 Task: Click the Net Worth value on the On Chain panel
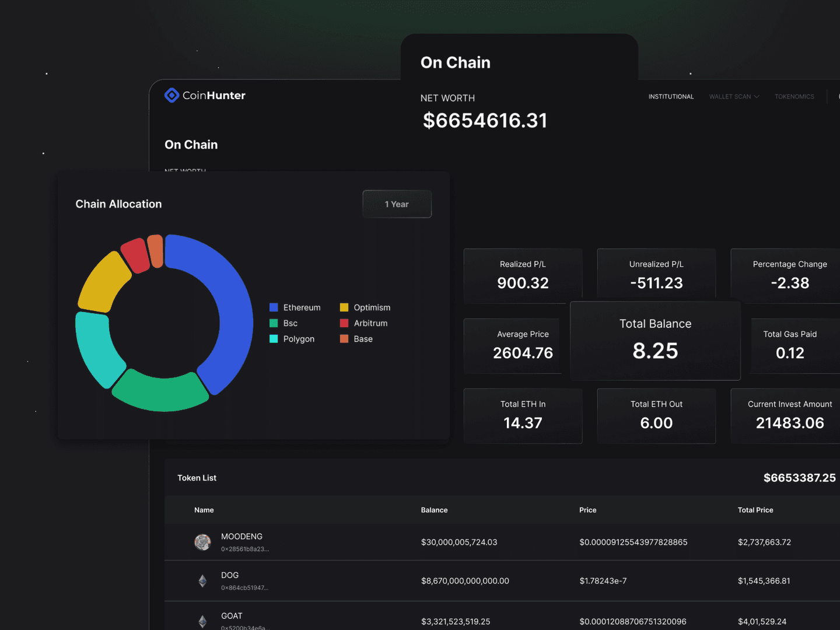[x=485, y=120]
